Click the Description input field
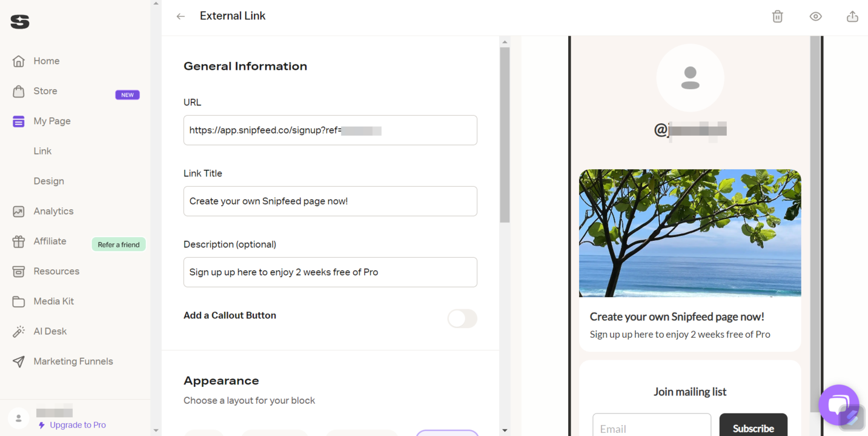The image size is (868, 436). pyautogui.click(x=330, y=272)
